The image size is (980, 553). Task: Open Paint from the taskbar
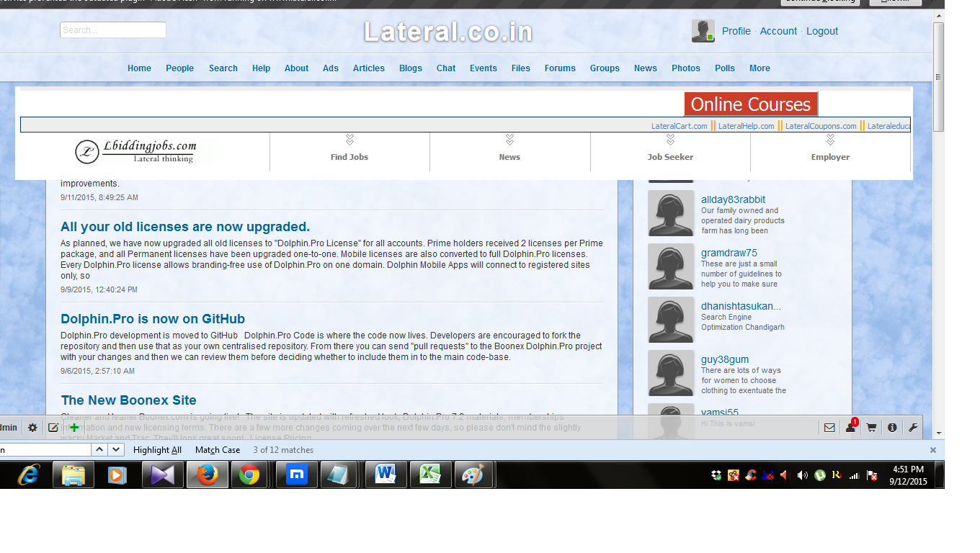click(474, 475)
